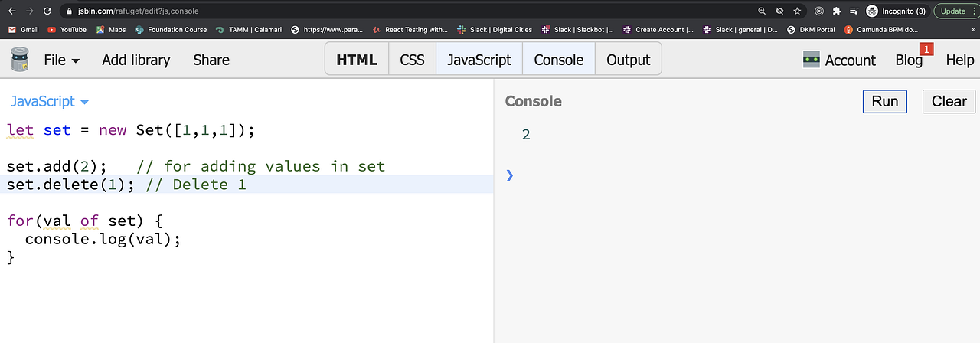
Task: Click the lock icon in address bar
Action: [70, 11]
